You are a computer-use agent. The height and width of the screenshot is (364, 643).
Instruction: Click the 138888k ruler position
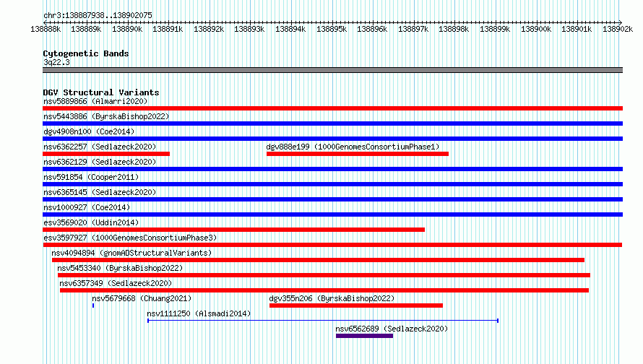(x=46, y=29)
